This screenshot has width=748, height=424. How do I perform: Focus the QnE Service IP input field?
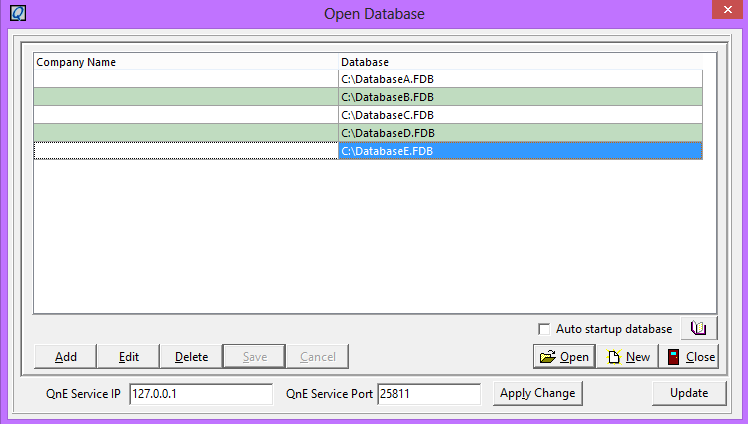coord(201,394)
